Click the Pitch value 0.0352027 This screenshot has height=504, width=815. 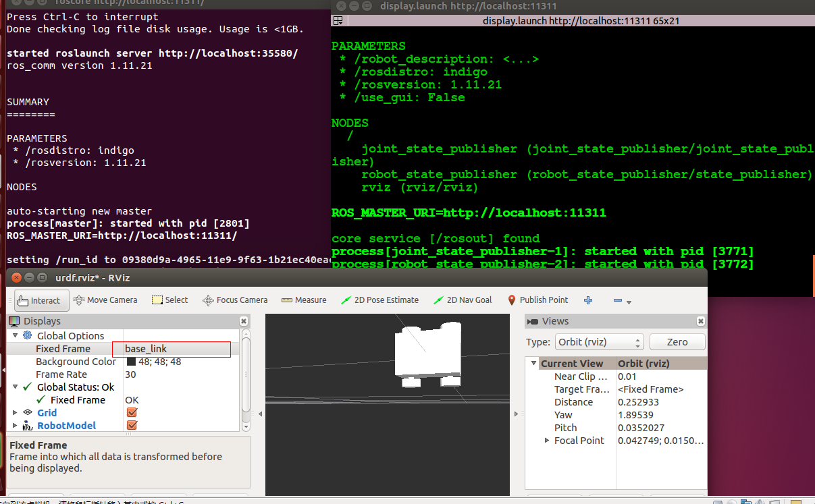coord(641,428)
